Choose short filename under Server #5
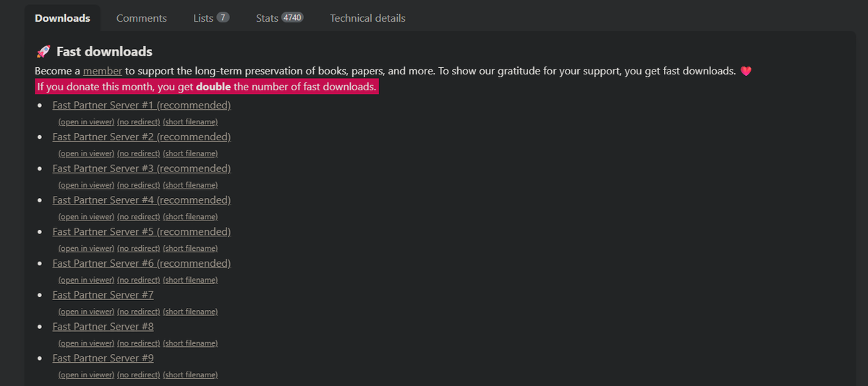The image size is (868, 386). coord(190,248)
